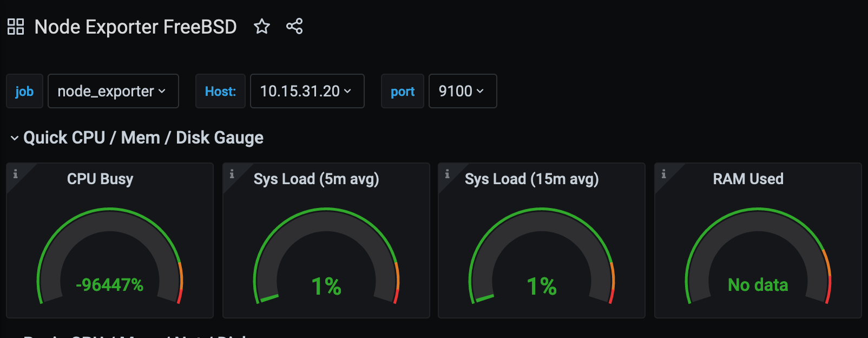Viewport: 868px width, 338px height.
Task: Click the Node Exporter FreeBSD dashboard title
Action: click(x=136, y=27)
